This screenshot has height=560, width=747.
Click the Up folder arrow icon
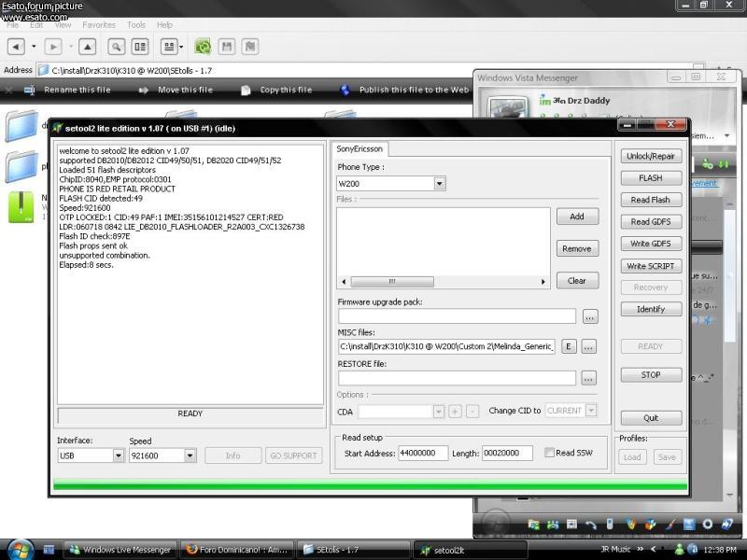tap(87, 46)
